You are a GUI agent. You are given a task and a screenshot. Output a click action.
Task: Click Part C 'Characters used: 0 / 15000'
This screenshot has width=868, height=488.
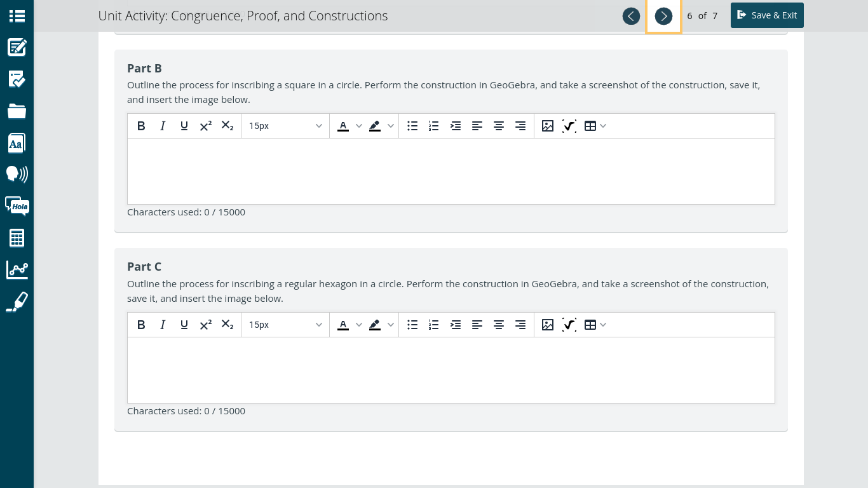pyautogui.click(x=186, y=410)
